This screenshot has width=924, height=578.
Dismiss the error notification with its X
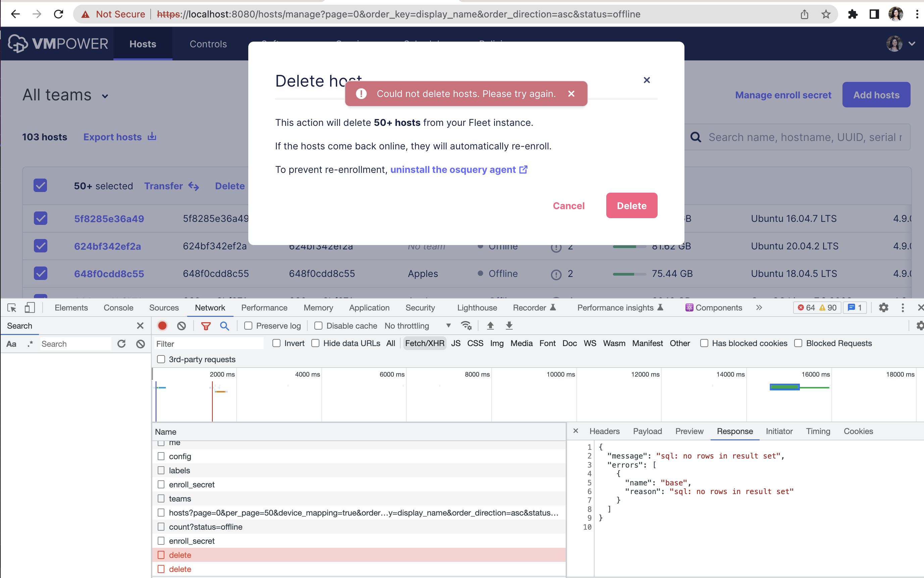[571, 94]
